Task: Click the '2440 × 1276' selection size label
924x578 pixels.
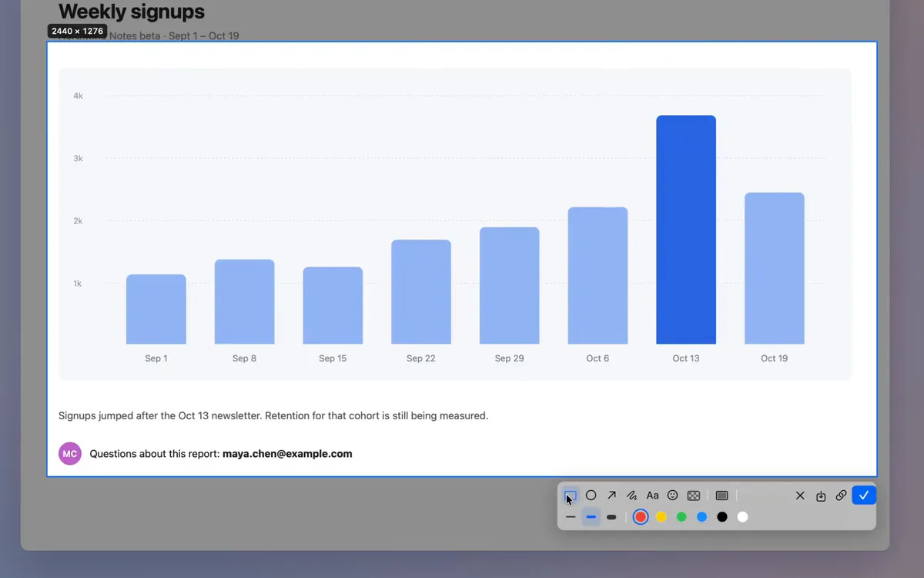Action: click(78, 32)
